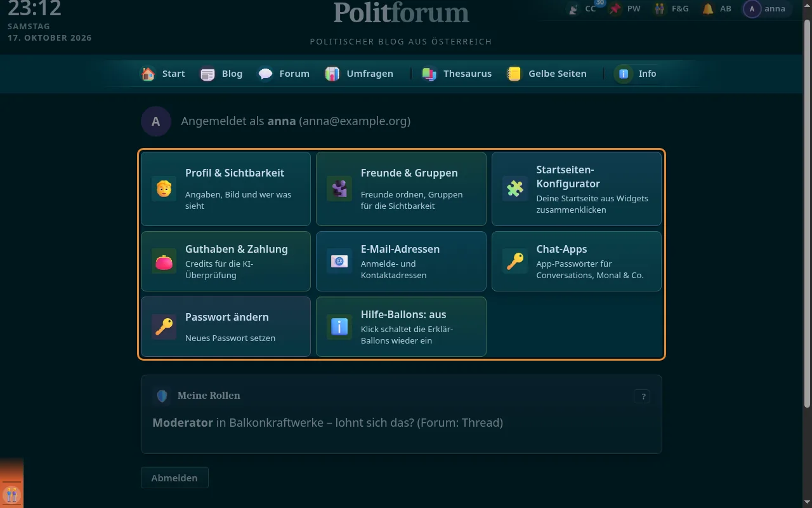Click the Forum speech bubble icon
This screenshot has width=812, height=508.
point(265,74)
